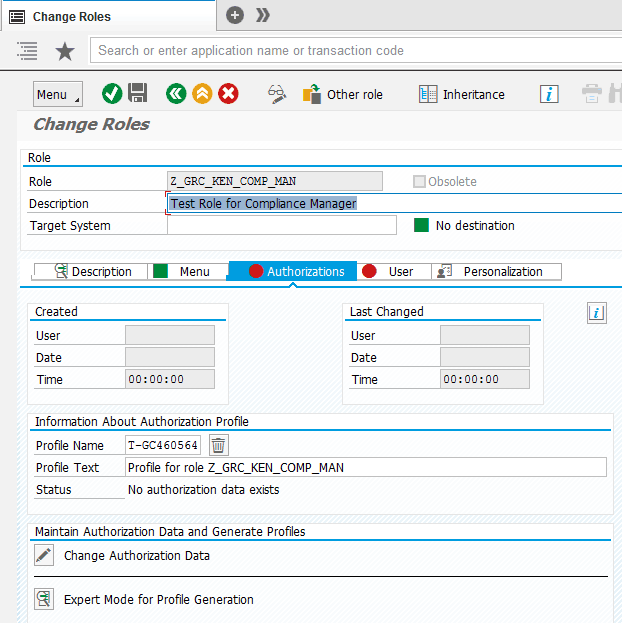Delete profile name with trash icon
Viewport: 622px width, 623px height.
point(218,445)
